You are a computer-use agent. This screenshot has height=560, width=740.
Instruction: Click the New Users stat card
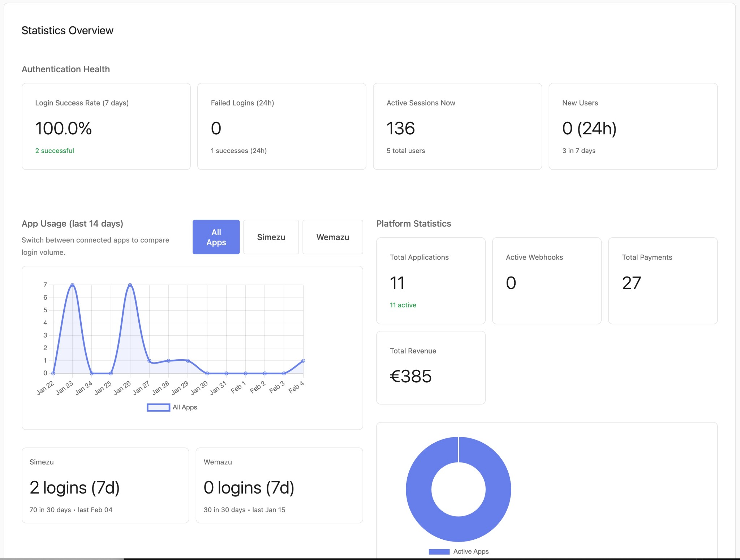pyautogui.click(x=633, y=127)
